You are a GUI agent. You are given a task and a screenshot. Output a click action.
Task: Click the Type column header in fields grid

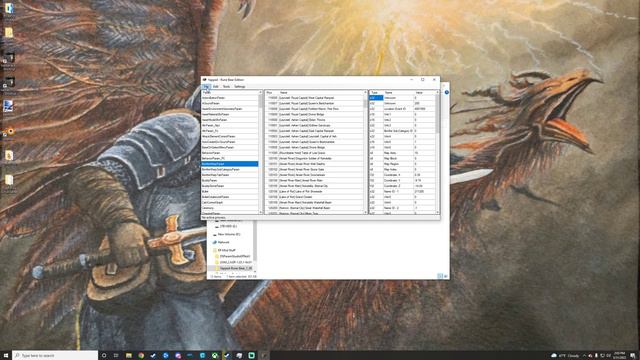click(376, 93)
